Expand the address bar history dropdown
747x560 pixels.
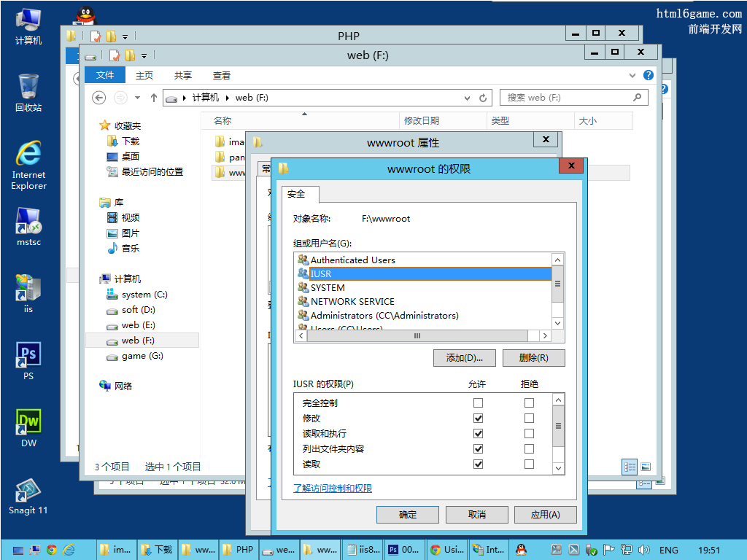468,98
